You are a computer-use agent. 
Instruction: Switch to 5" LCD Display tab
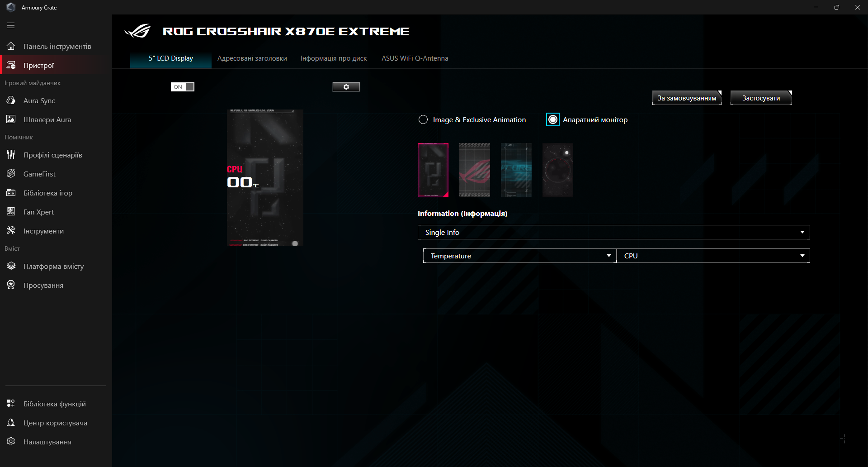[x=171, y=58]
